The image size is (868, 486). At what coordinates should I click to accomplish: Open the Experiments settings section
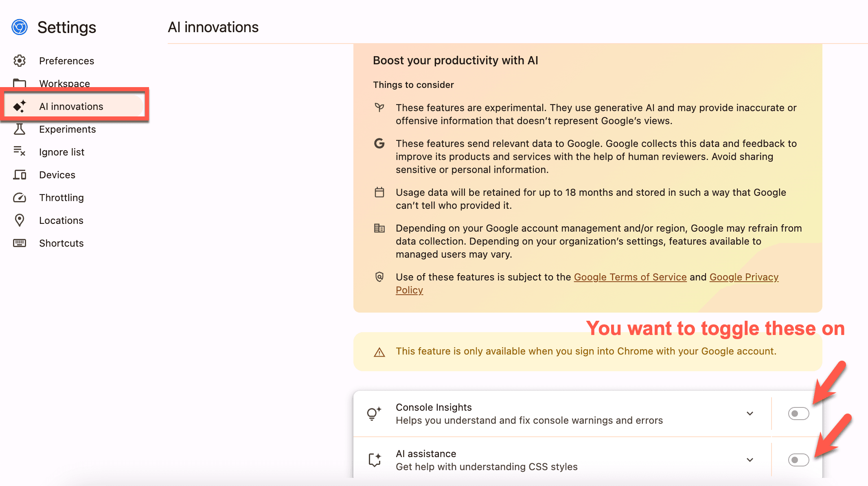[x=68, y=129]
